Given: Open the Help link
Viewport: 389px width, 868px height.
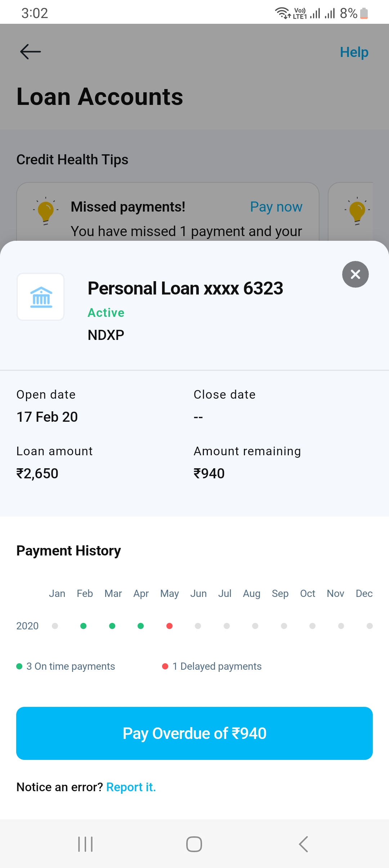Looking at the screenshot, I should 354,52.
